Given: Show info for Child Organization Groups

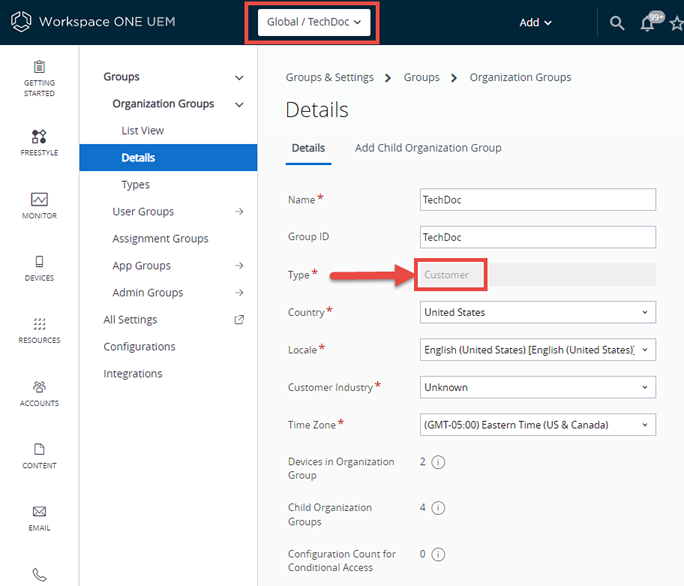Looking at the screenshot, I should 438,508.
